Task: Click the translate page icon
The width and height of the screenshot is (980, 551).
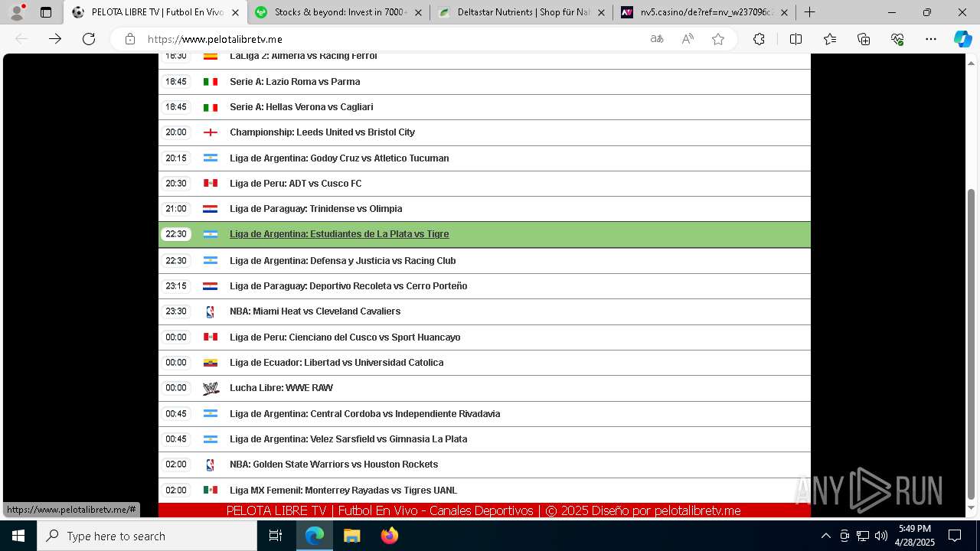Action: coord(657,39)
